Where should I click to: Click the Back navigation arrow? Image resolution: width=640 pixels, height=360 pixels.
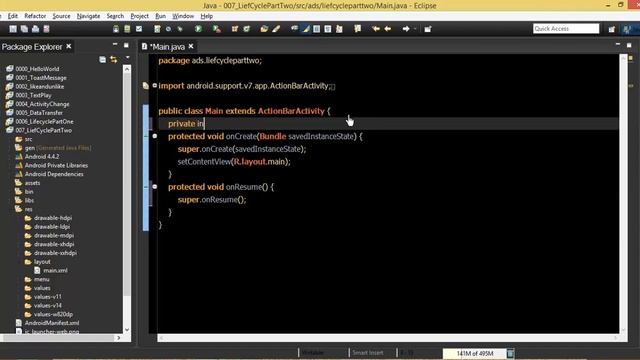pos(388,29)
